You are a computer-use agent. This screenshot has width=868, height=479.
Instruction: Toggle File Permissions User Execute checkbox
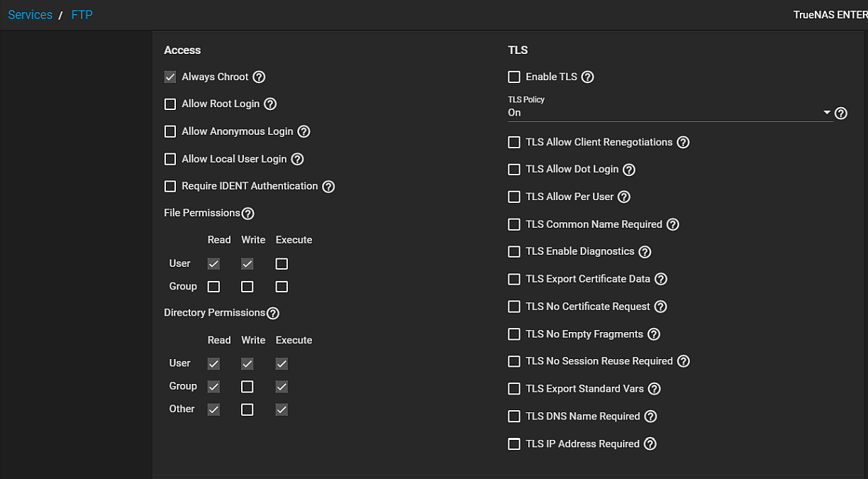tap(282, 264)
